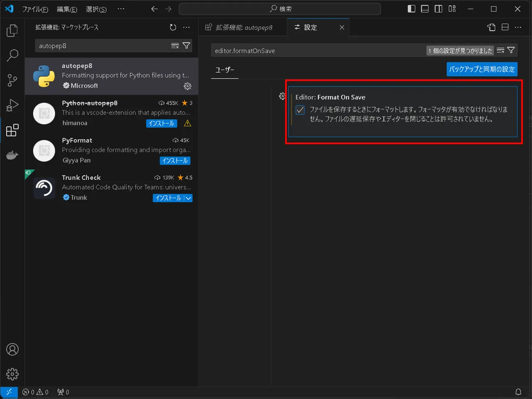Open the 編集 menu
Image resolution: width=532 pixels, height=399 pixels.
pyautogui.click(x=67, y=9)
